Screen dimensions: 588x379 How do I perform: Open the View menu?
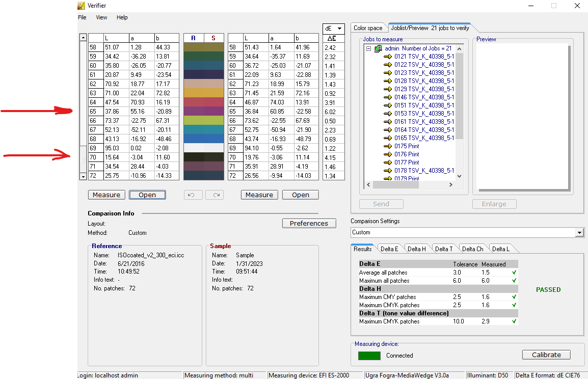pos(101,17)
